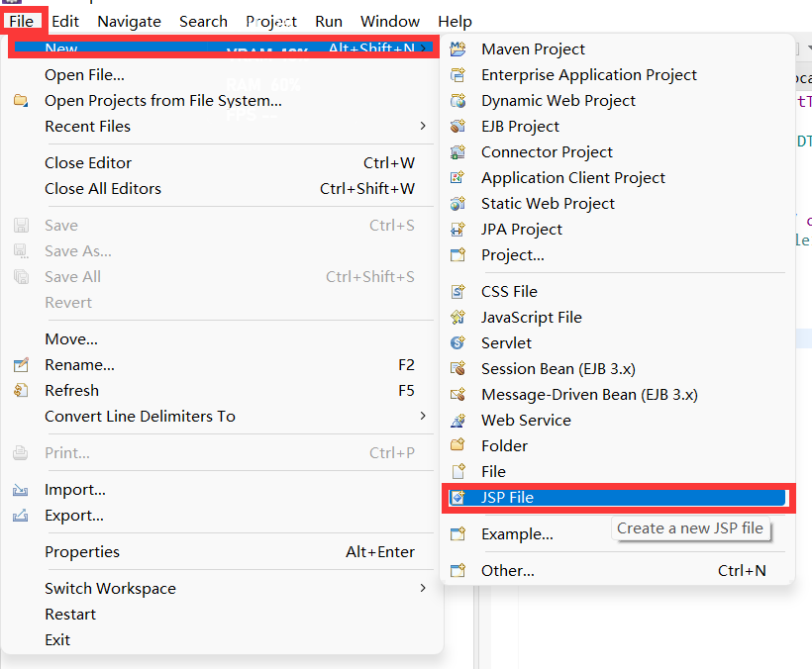Click the EJB Project icon
812x669 pixels.
point(457,126)
